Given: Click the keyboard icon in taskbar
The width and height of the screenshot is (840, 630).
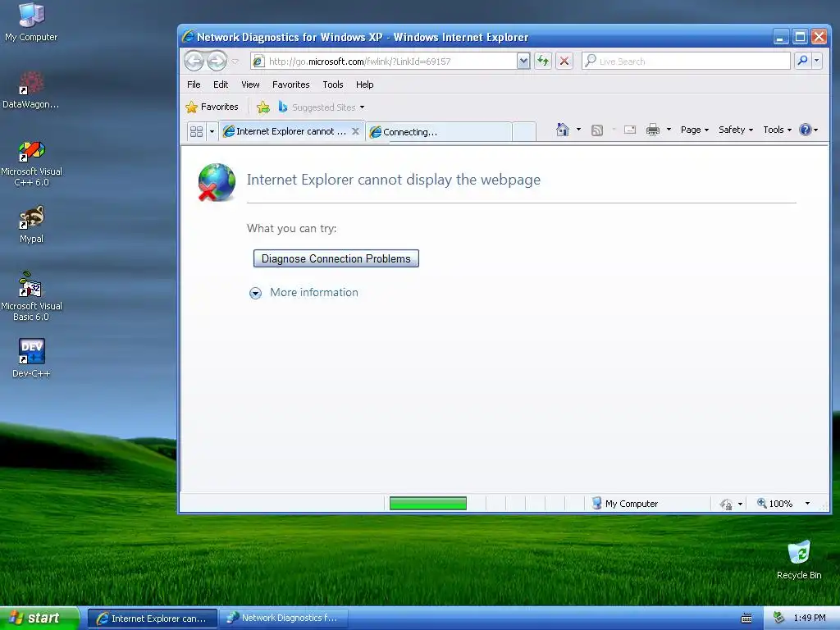Looking at the screenshot, I should [x=746, y=619].
